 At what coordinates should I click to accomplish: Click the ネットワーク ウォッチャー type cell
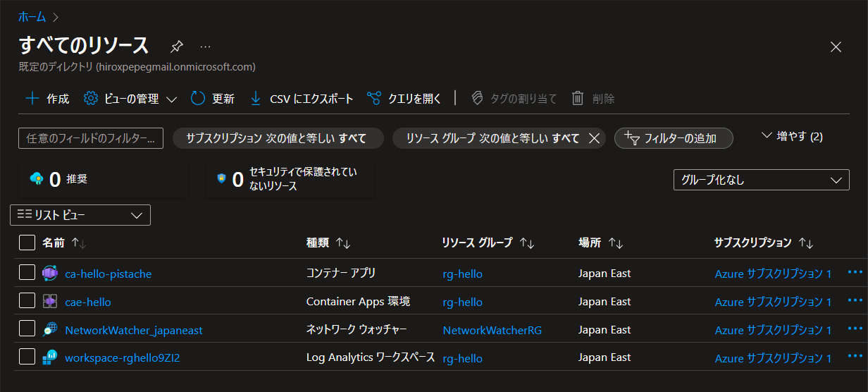(356, 329)
